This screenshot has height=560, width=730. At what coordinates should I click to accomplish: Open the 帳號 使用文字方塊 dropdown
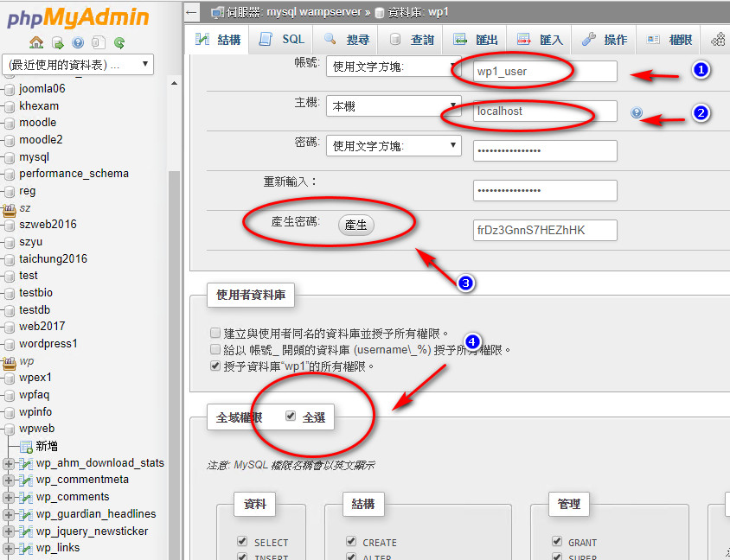394,67
